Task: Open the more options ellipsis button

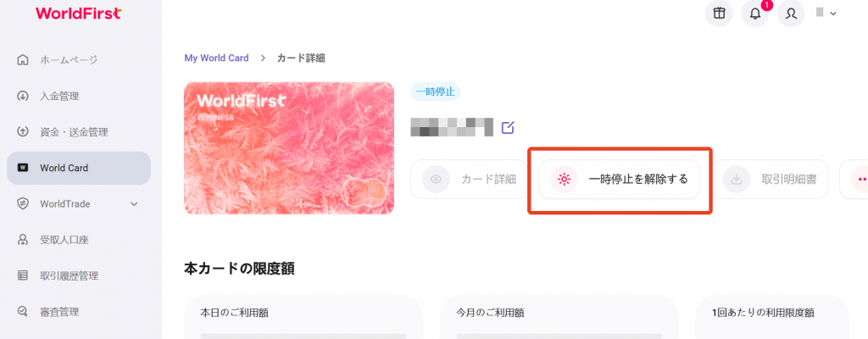Action: pyautogui.click(x=860, y=179)
